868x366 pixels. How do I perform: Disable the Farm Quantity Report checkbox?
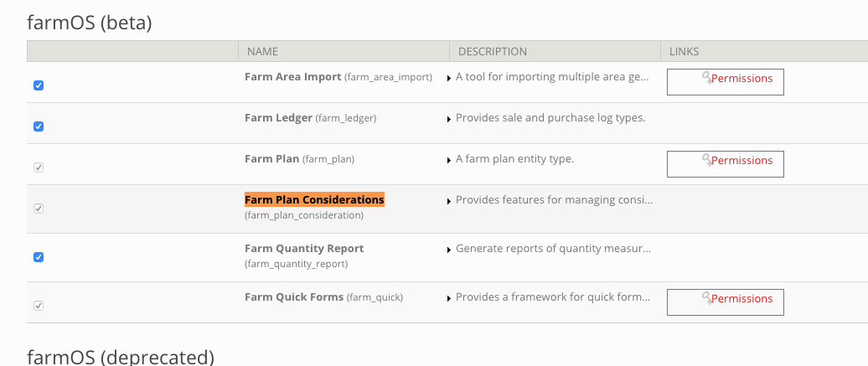coord(39,257)
